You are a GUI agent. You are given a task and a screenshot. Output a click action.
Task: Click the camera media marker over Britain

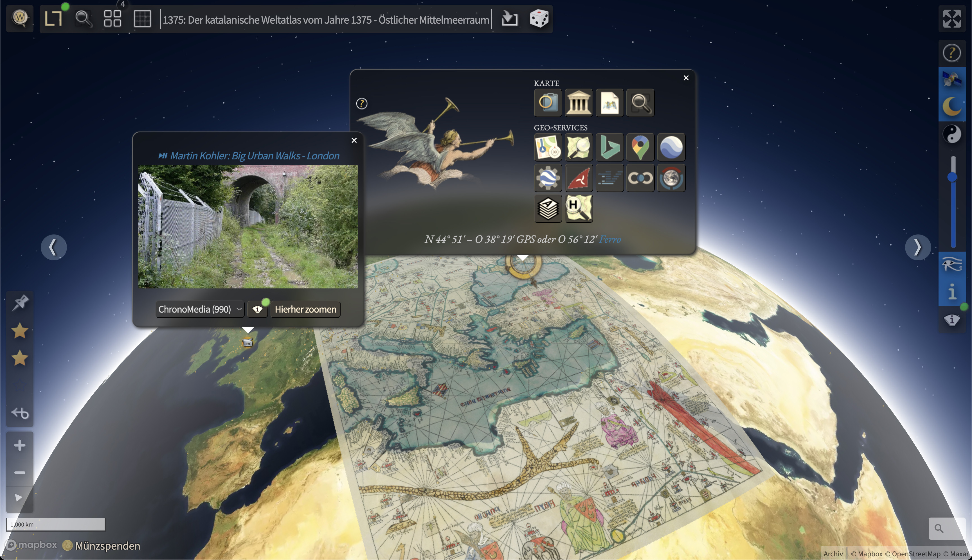click(247, 342)
